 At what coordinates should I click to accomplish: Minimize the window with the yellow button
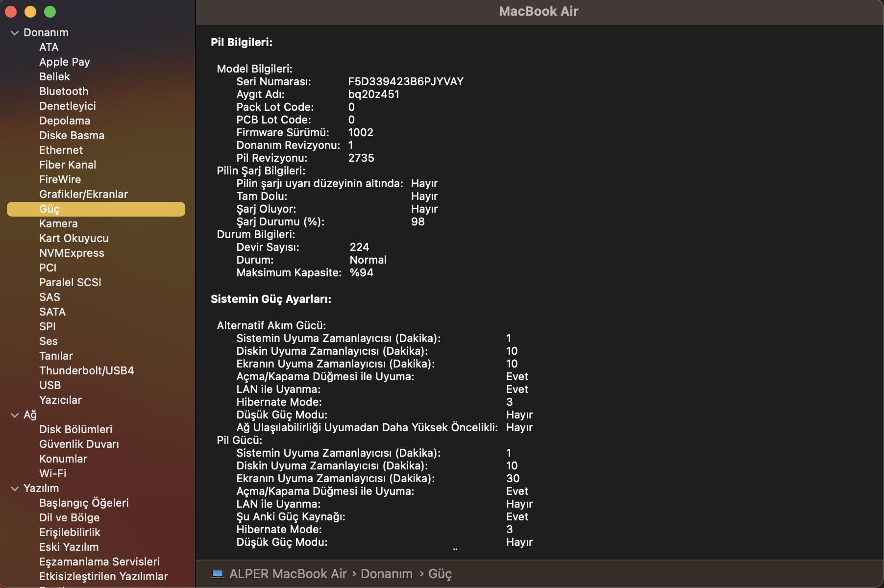[x=30, y=12]
